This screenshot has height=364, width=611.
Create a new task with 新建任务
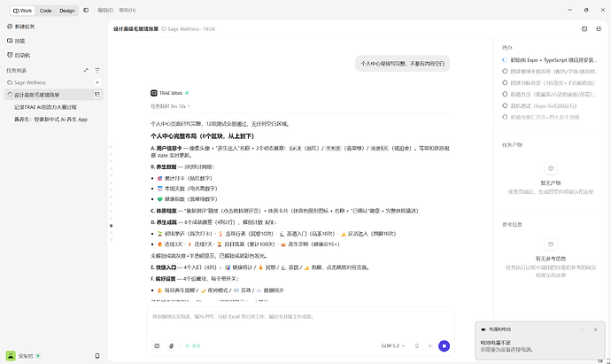[x=21, y=27]
